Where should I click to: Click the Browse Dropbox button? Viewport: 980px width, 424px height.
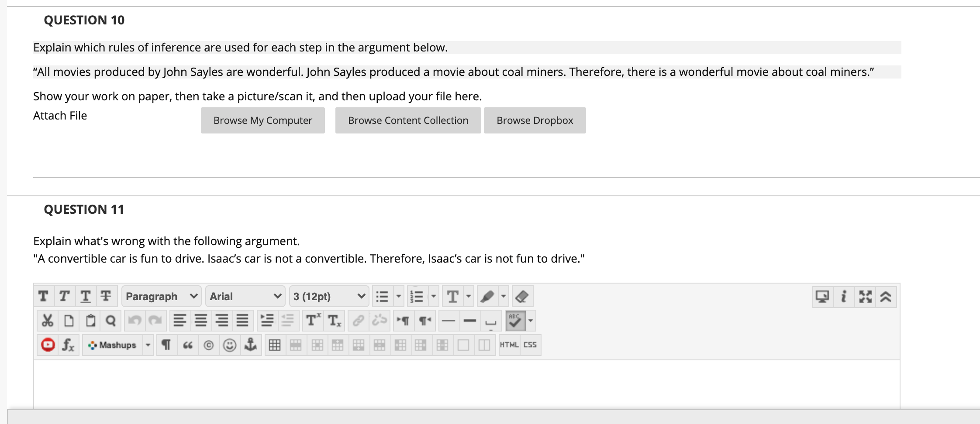coord(535,120)
